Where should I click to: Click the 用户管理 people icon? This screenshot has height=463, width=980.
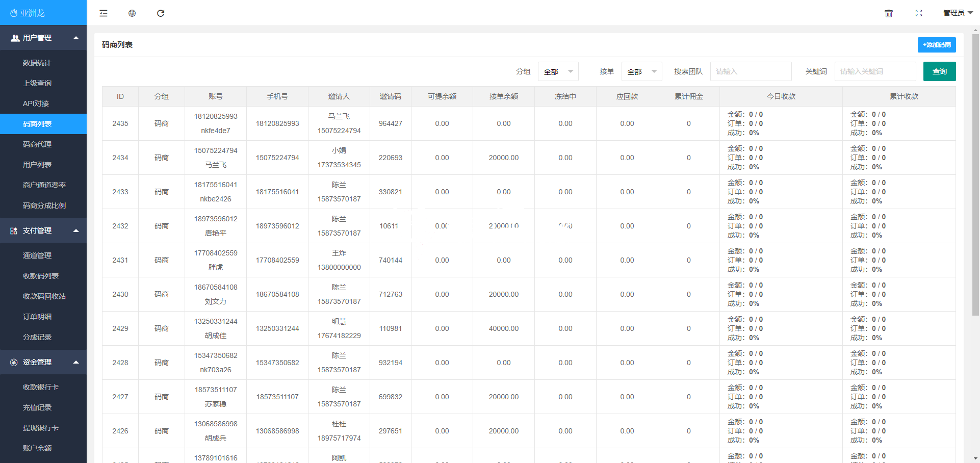(15, 38)
